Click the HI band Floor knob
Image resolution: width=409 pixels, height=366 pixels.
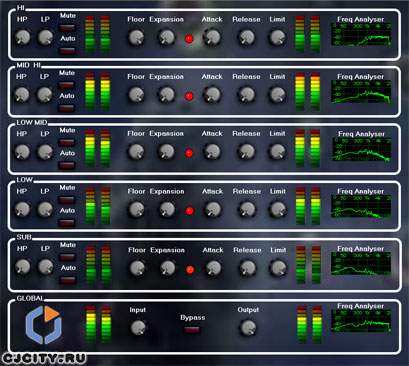click(136, 37)
